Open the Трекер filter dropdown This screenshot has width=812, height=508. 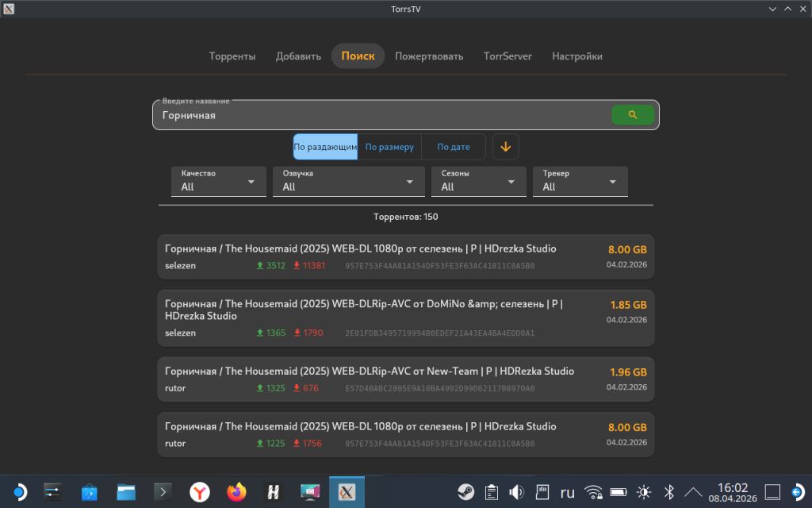pos(580,182)
